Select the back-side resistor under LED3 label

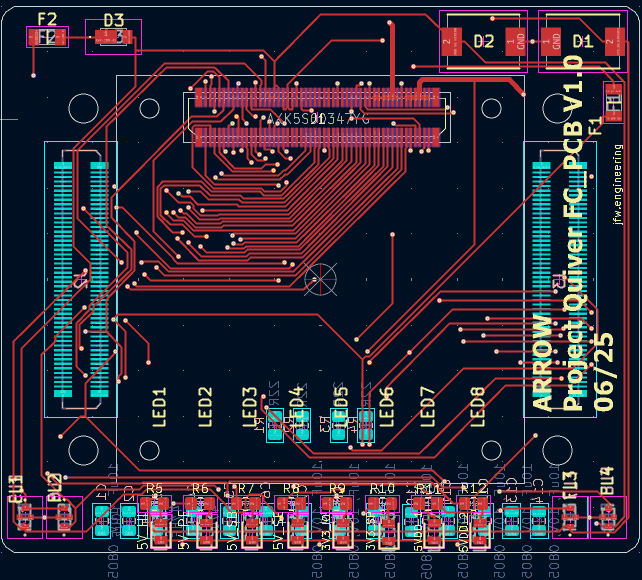tap(275, 426)
